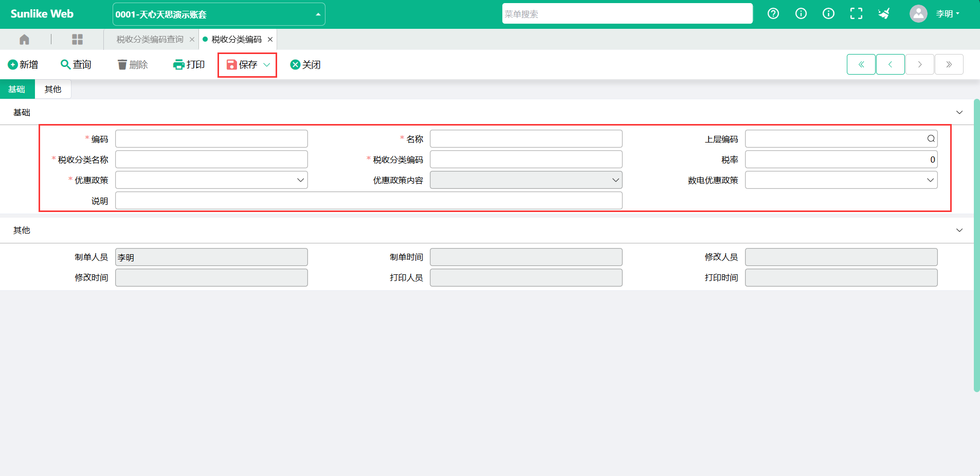The image size is (980, 476).
Task: Click the 税收分类编码 input field
Action: (526, 160)
